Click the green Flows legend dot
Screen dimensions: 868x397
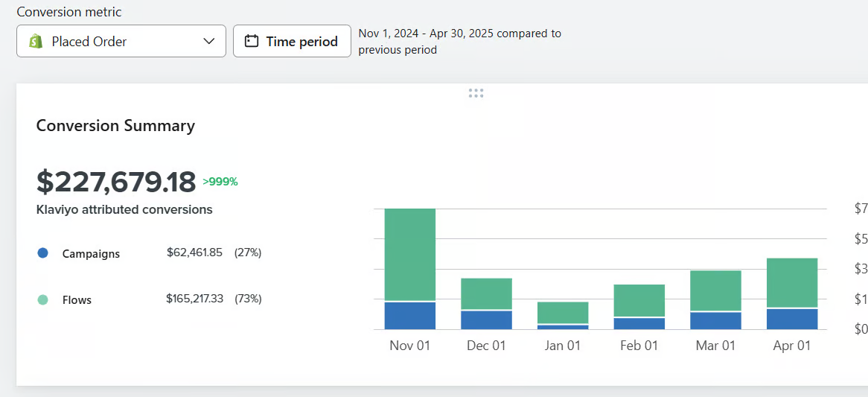pos(42,299)
